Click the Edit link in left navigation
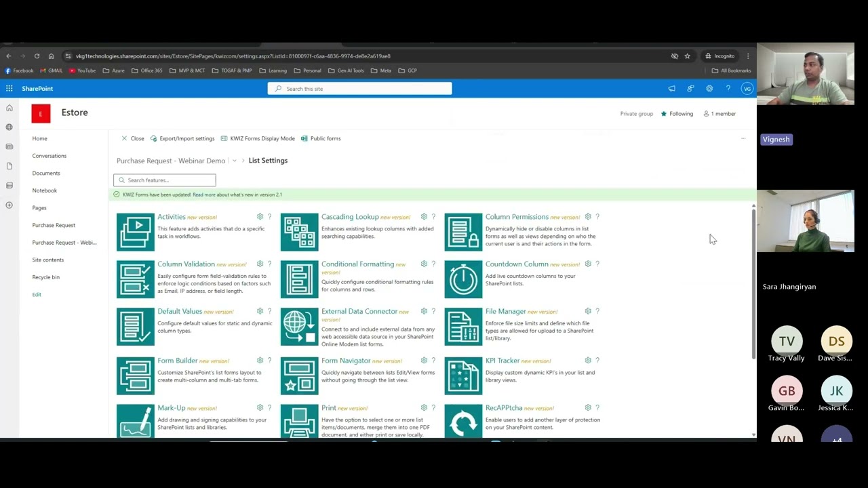Viewport: 868px width, 488px height. [37, 294]
